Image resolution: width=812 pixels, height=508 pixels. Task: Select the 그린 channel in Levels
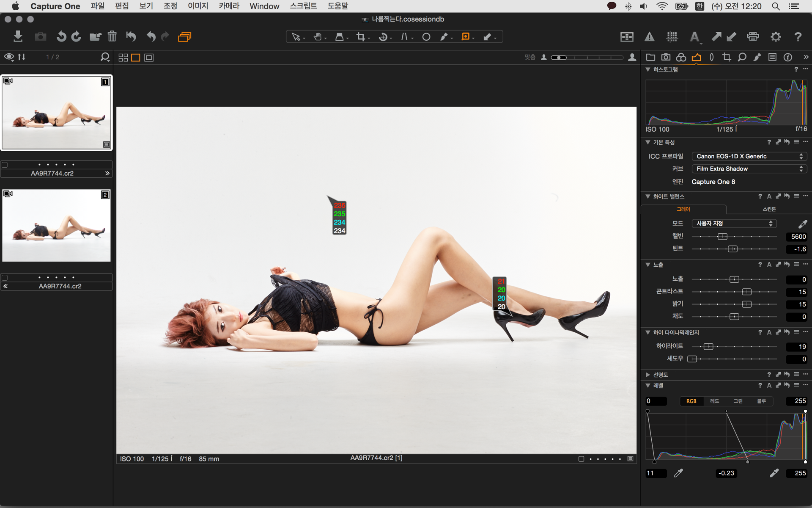click(738, 401)
